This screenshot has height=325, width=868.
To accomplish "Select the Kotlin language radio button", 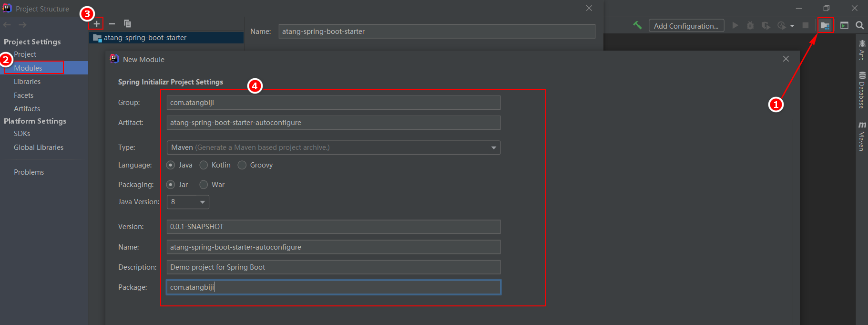I will [x=204, y=165].
